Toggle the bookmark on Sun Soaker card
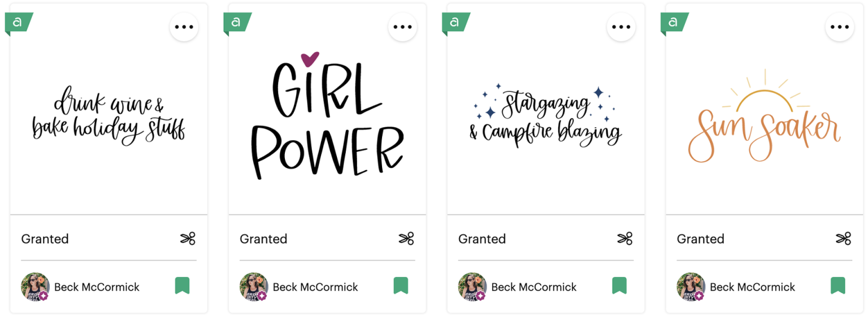This screenshot has height=320, width=868. click(x=838, y=286)
